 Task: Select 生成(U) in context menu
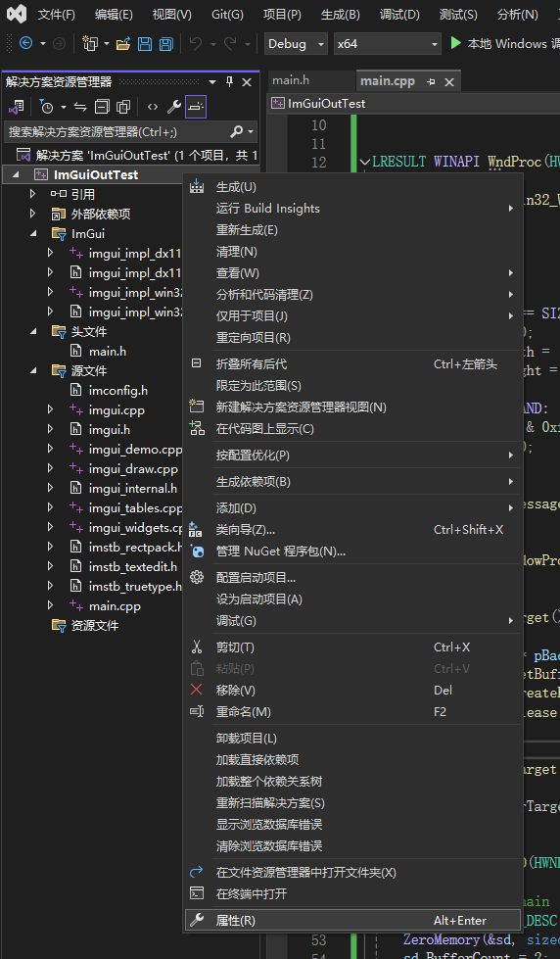352,186
